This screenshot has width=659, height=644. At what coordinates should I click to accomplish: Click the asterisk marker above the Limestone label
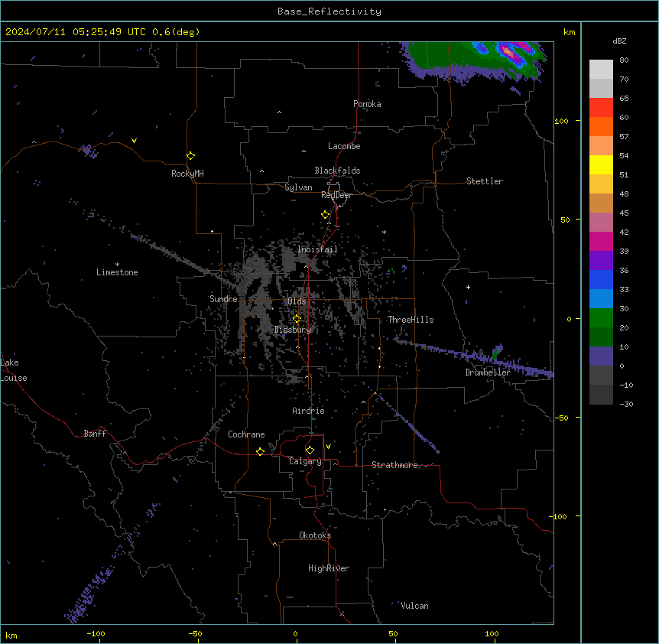(117, 265)
